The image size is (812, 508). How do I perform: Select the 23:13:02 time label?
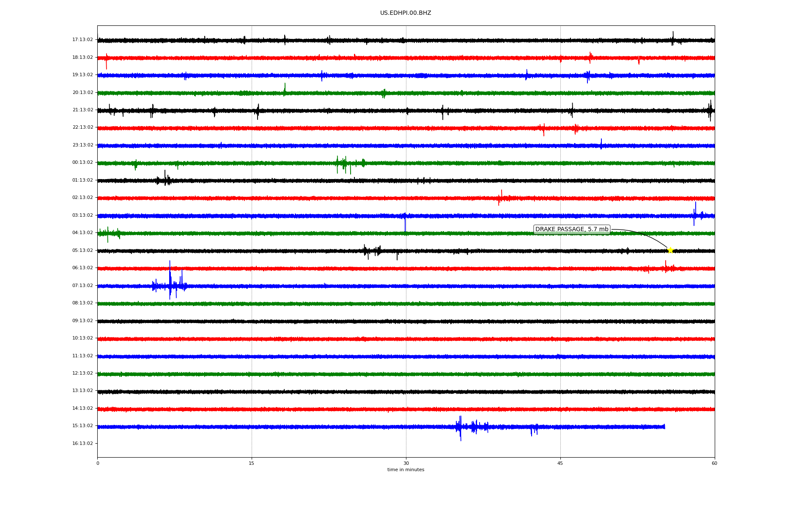[82, 145]
